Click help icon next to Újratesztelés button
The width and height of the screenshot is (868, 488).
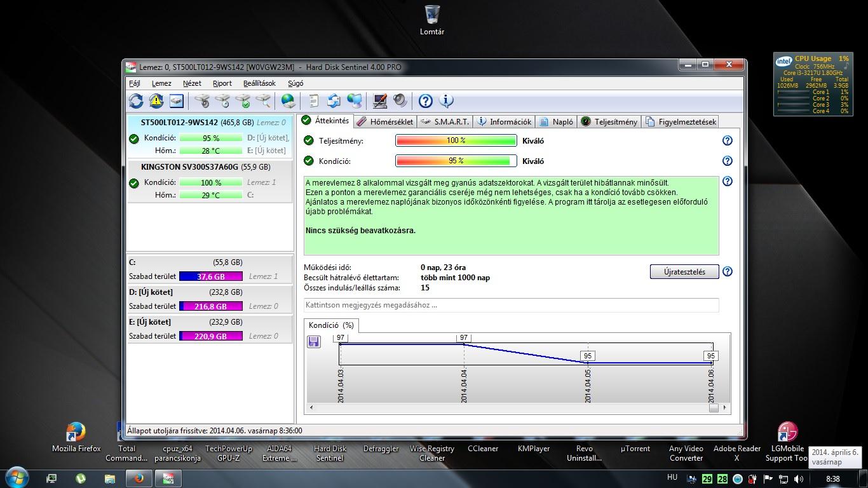pyautogui.click(x=728, y=271)
